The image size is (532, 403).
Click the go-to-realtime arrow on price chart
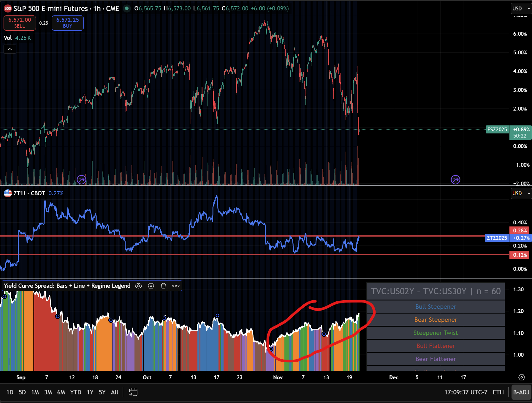[455, 180]
